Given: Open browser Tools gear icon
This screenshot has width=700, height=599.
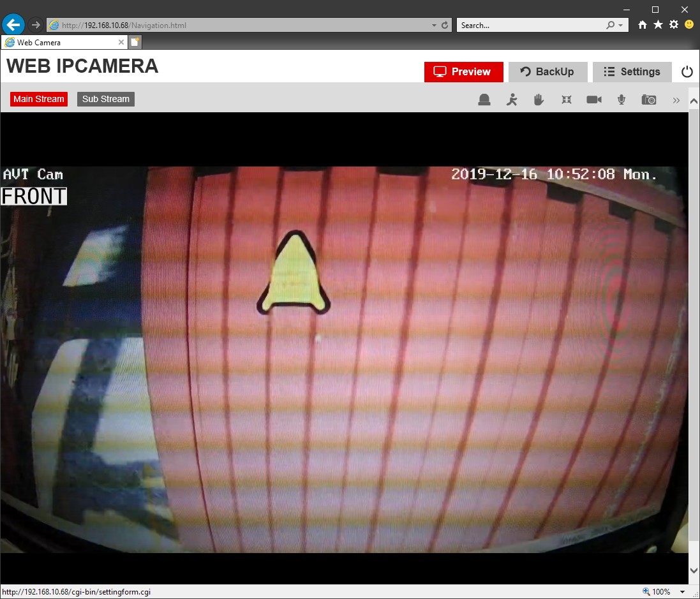Looking at the screenshot, I should (674, 25).
